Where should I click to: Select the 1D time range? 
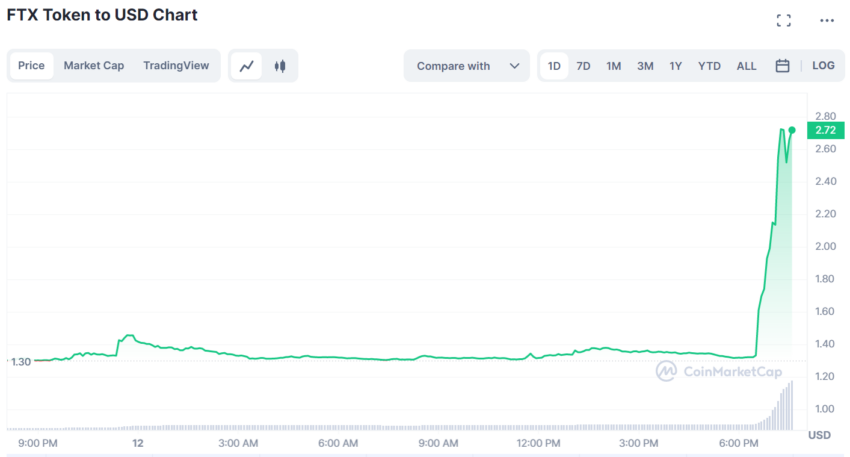pyautogui.click(x=554, y=66)
